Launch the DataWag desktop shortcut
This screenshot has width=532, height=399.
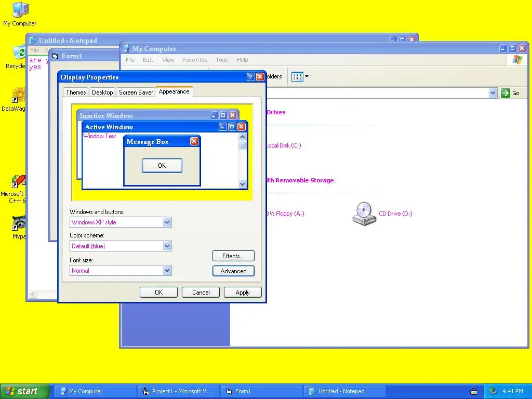(18, 95)
